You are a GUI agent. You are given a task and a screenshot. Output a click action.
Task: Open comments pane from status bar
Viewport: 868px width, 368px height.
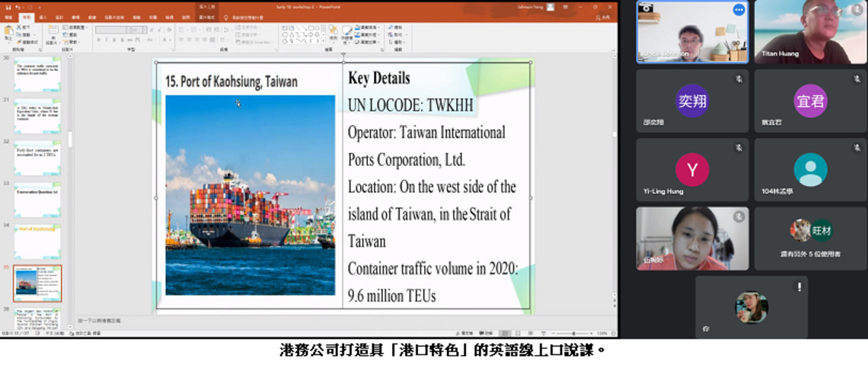pyautogui.click(x=485, y=334)
